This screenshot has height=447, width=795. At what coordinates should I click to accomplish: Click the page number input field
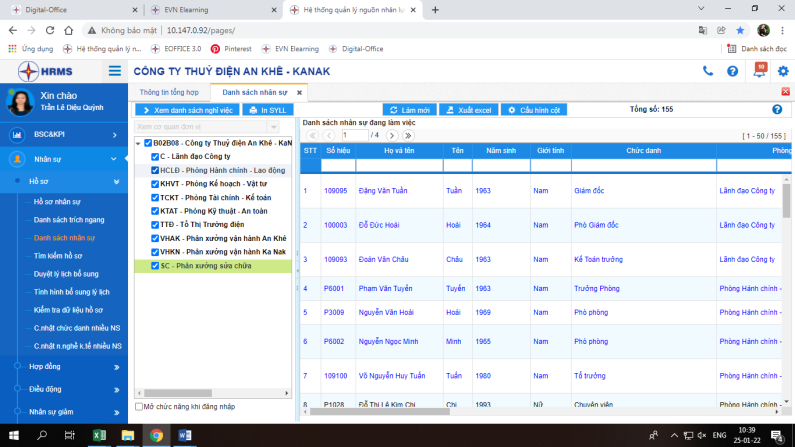(354, 135)
